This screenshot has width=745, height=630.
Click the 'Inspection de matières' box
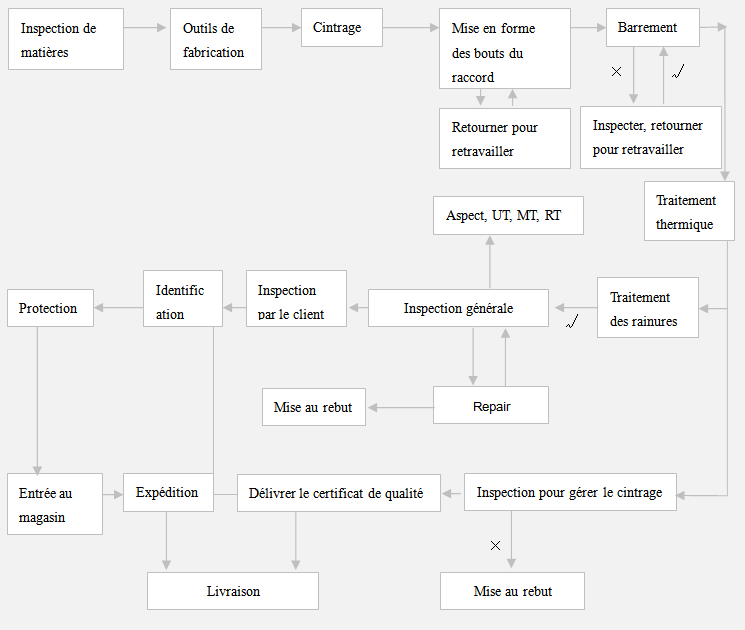(66, 40)
